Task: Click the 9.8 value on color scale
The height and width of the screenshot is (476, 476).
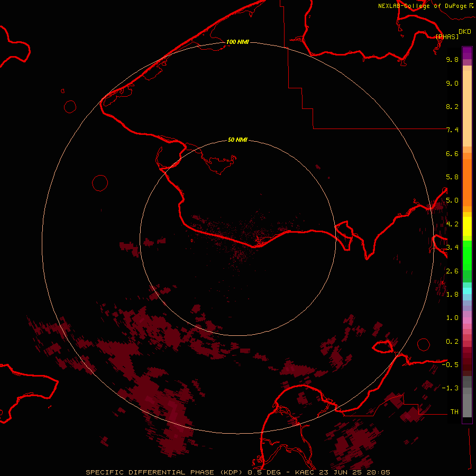Action: point(452,59)
